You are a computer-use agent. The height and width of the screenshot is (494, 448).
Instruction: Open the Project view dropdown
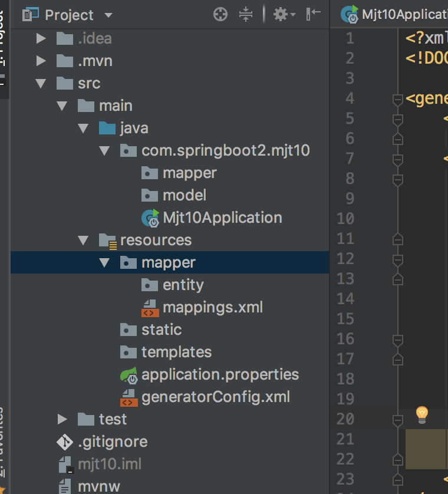(108, 15)
